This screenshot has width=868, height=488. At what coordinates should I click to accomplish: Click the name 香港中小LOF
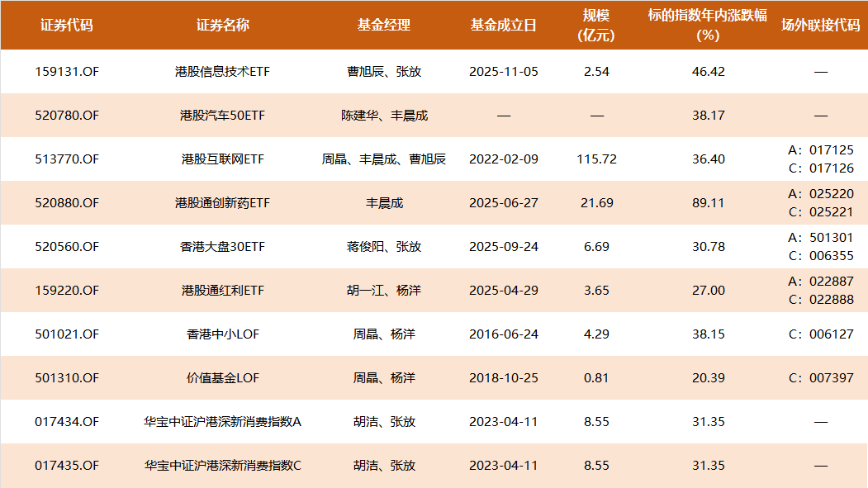(222, 334)
